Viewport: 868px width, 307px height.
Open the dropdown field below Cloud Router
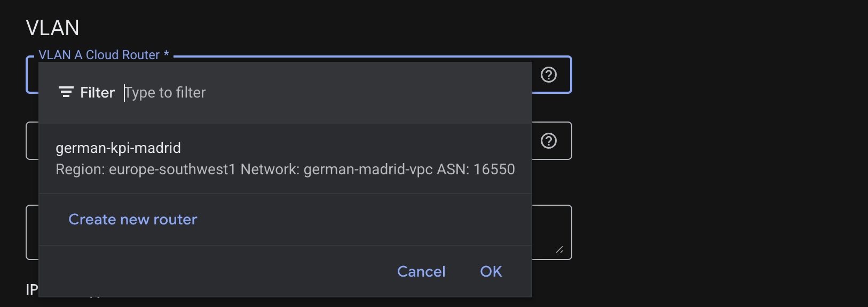[x=32, y=141]
